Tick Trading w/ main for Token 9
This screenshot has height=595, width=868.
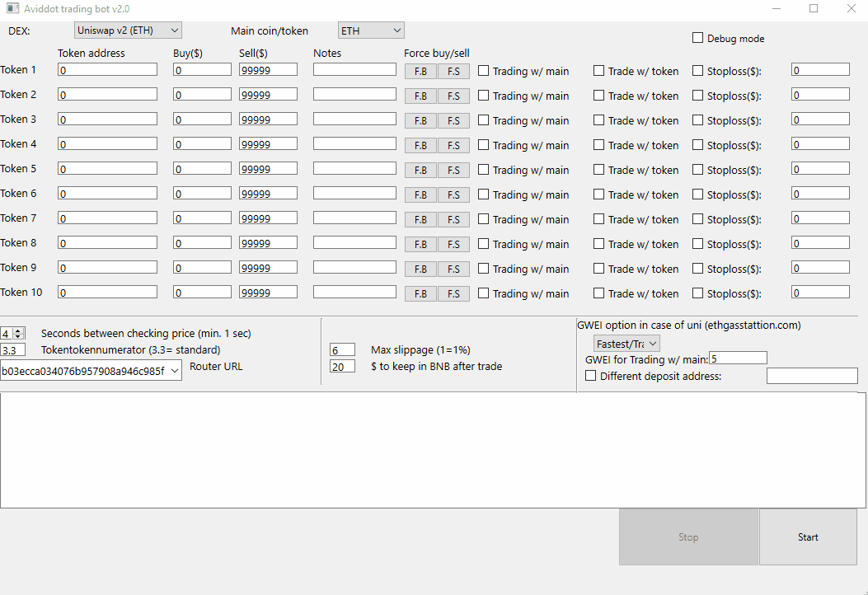tap(483, 269)
